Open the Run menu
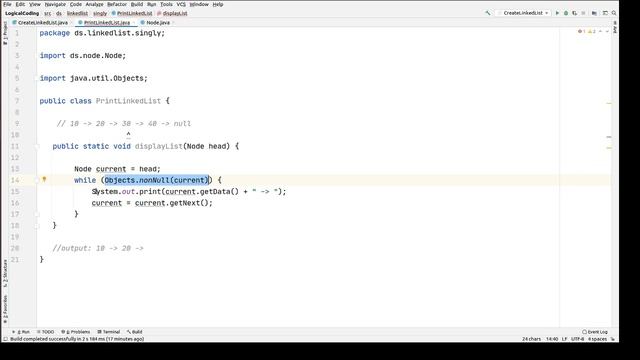Viewport: 640px width, 360px height. (x=151, y=4)
